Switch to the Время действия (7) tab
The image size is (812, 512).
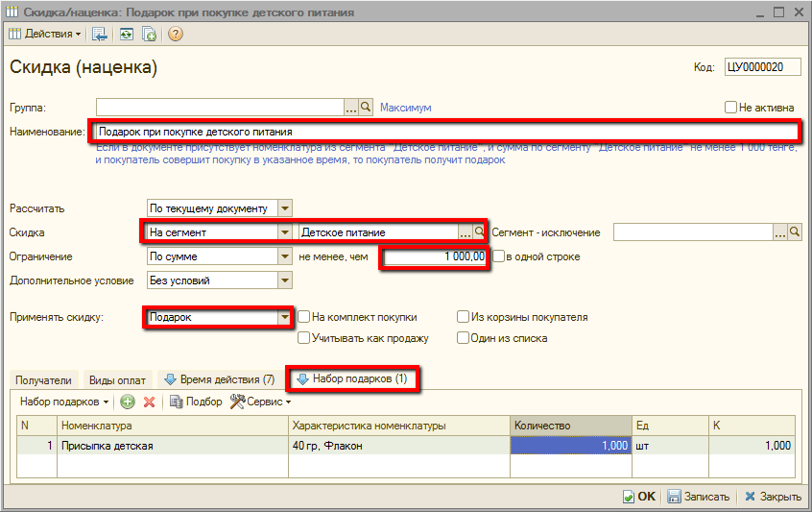tap(219, 379)
